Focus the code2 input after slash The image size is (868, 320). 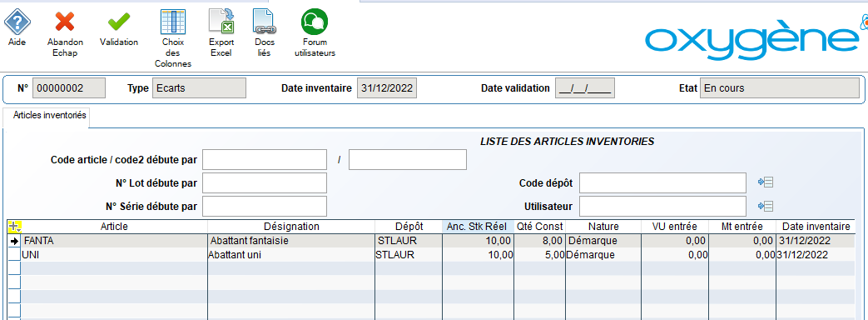(408, 160)
